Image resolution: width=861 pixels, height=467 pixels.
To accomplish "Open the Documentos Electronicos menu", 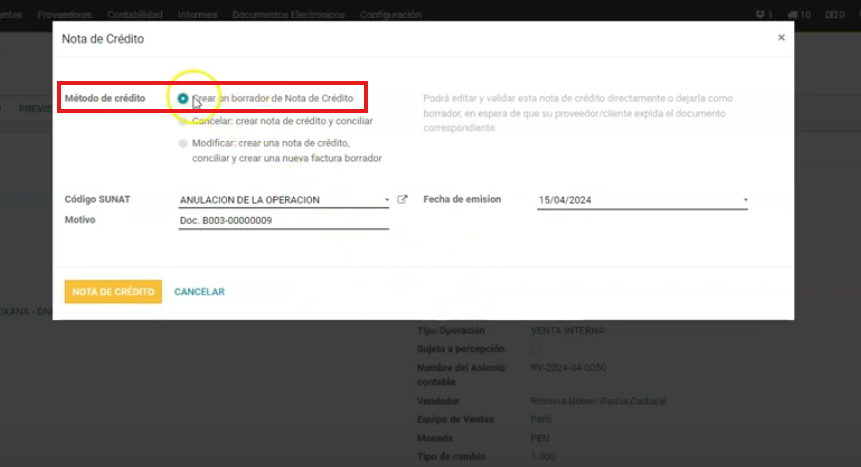I will point(288,15).
